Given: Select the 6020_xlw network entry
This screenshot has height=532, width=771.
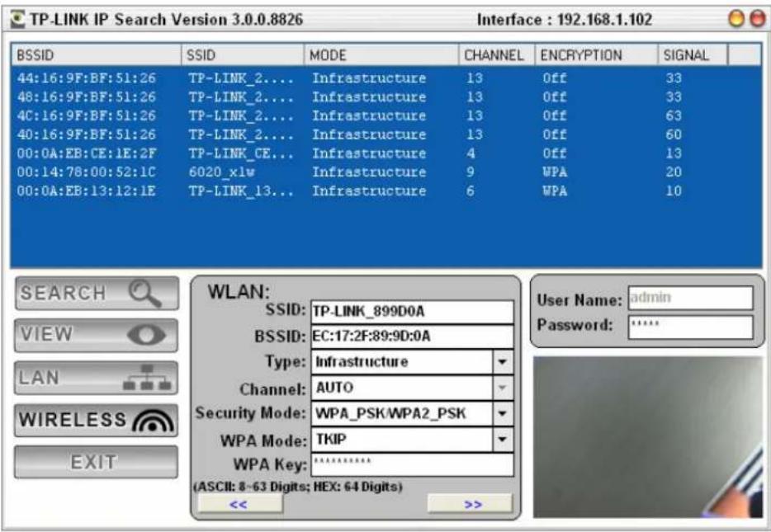Looking at the screenshot, I should tap(386, 172).
